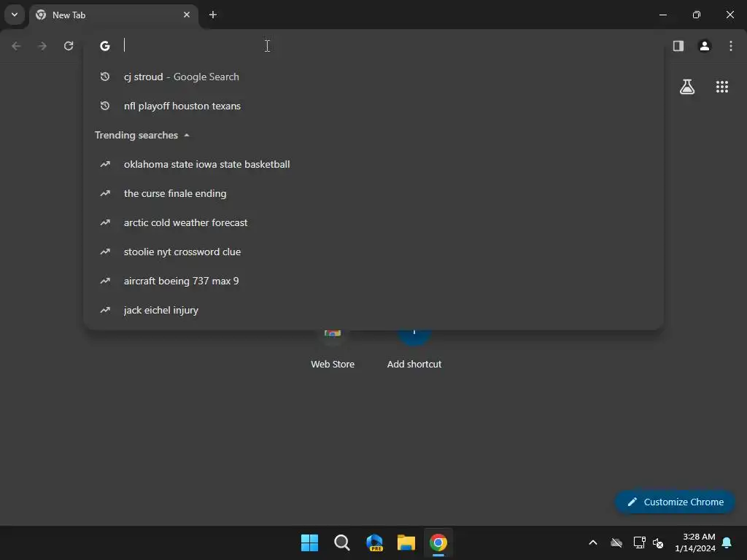Select oklahoma state iowa state basketball suggestion
This screenshot has height=560, width=747.
pos(373,164)
